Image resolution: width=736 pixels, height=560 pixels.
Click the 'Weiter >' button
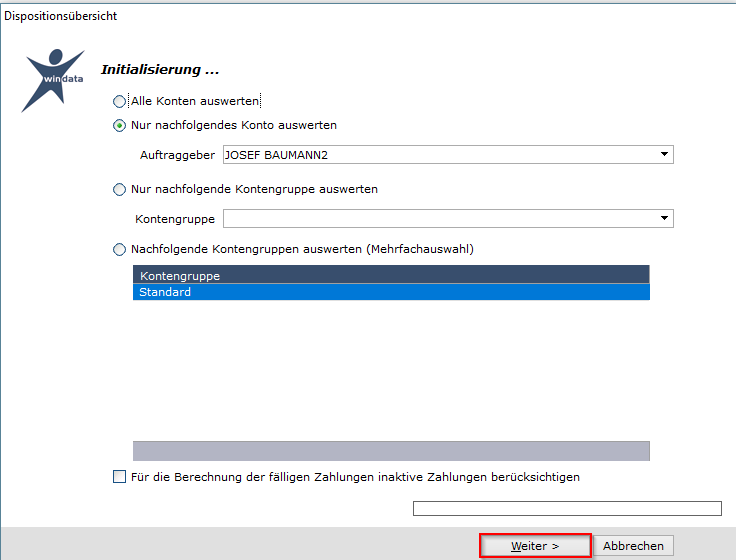tap(535, 546)
